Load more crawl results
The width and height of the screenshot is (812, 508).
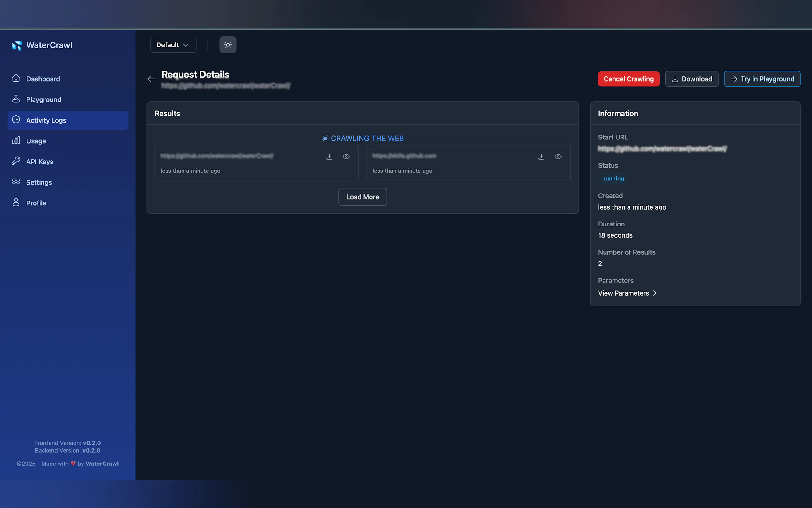tap(362, 197)
